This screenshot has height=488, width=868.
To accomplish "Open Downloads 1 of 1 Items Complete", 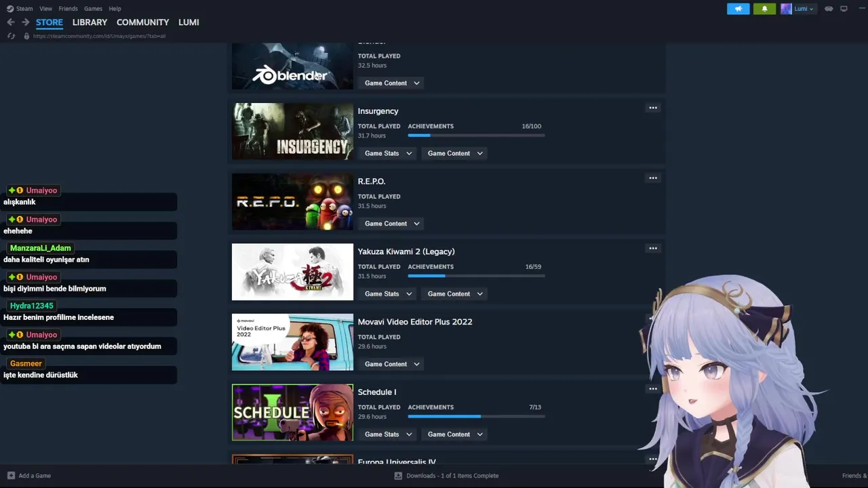I will pyautogui.click(x=452, y=476).
